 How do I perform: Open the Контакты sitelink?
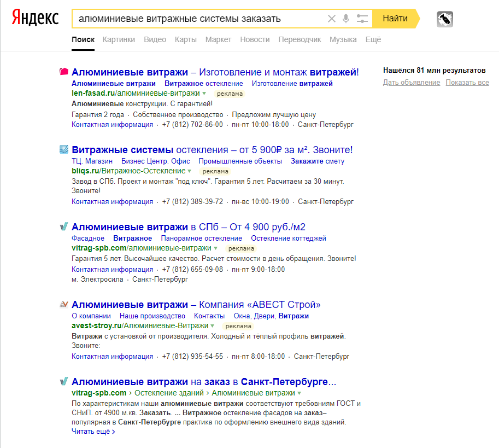[209, 316]
